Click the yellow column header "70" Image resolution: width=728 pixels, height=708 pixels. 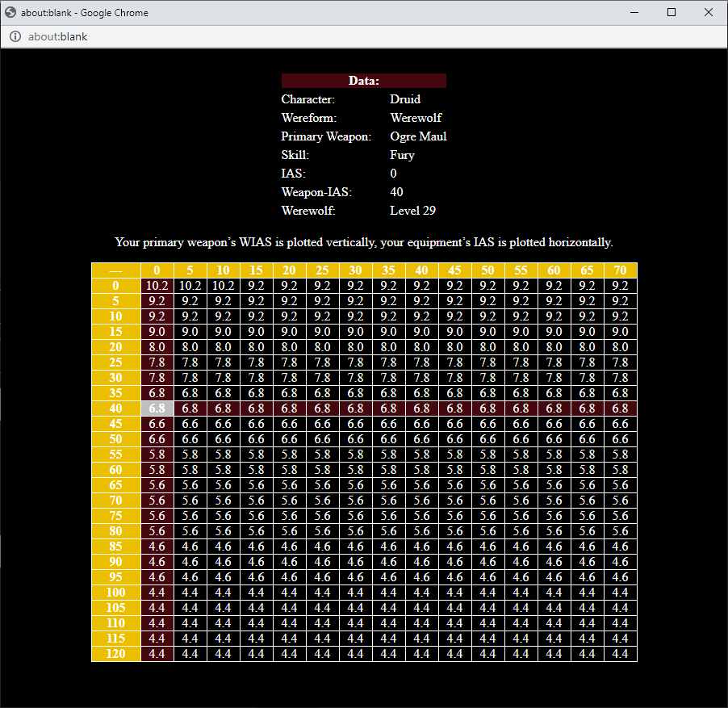click(620, 270)
